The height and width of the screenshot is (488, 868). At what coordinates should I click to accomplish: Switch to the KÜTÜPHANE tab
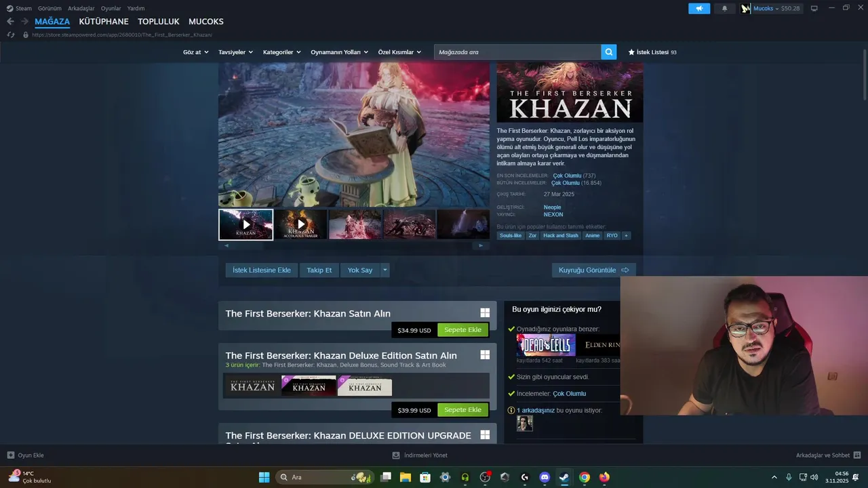pyautogui.click(x=104, y=22)
